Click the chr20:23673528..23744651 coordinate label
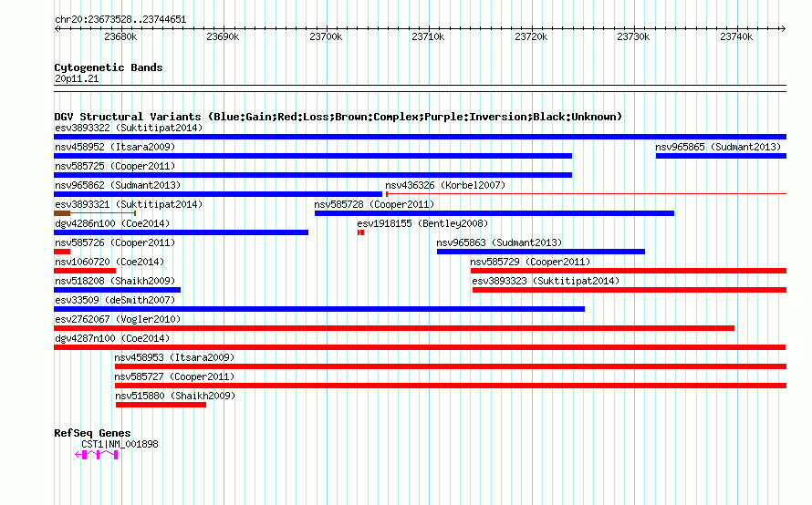 coord(120,20)
